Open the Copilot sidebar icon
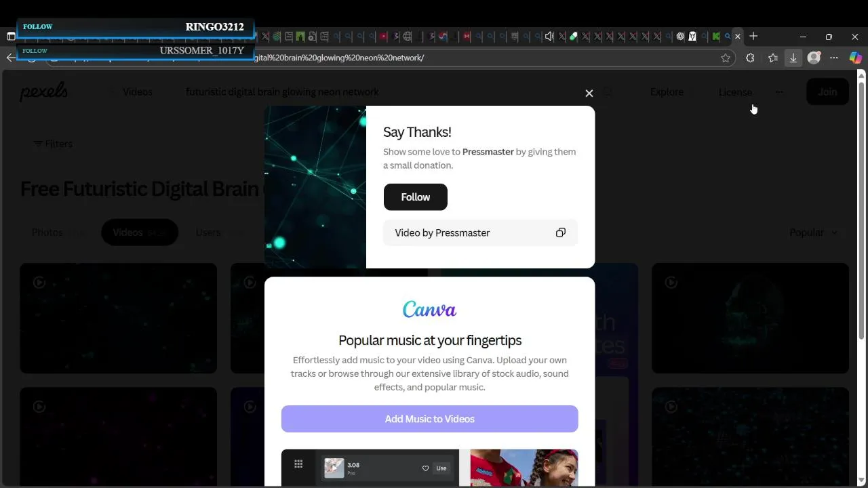This screenshot has width=868, height=488. click(856, 58)
